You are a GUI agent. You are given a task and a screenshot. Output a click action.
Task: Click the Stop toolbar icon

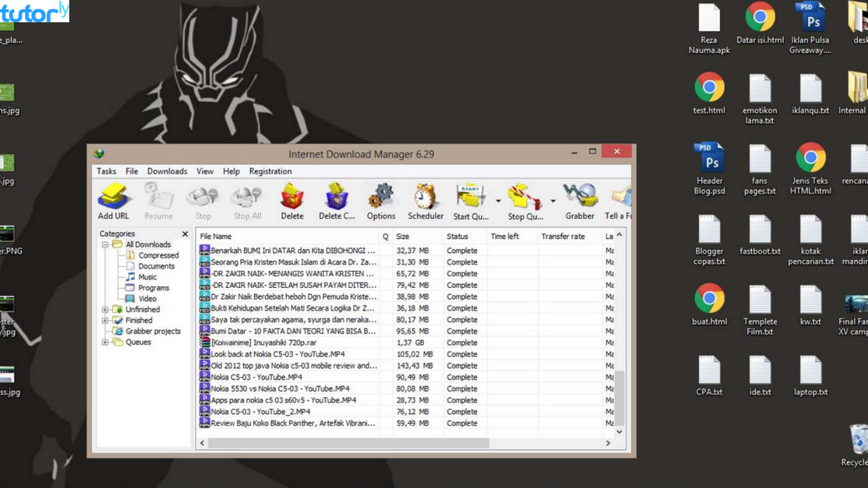[203, 201]
